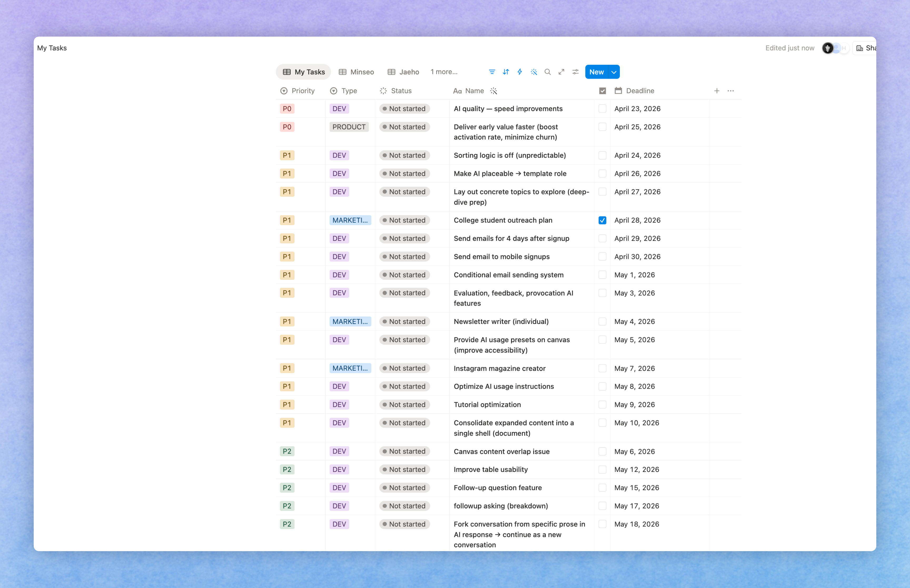Check the followup asking (breakdown) checkbox
910x588 pixels.
(x=602, y=506)
